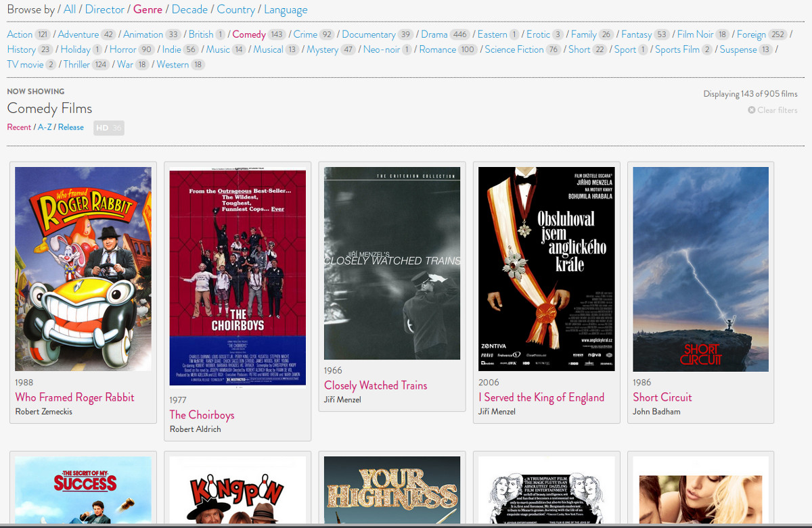This screenshot has width=812, height=528.
Task: Open the Short genre link
Action: tap(579, 49)
